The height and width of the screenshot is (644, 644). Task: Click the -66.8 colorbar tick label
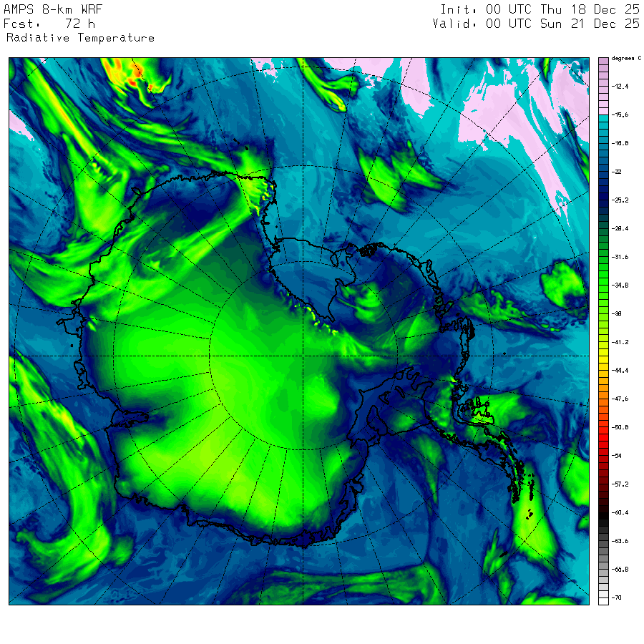(620, 570)
